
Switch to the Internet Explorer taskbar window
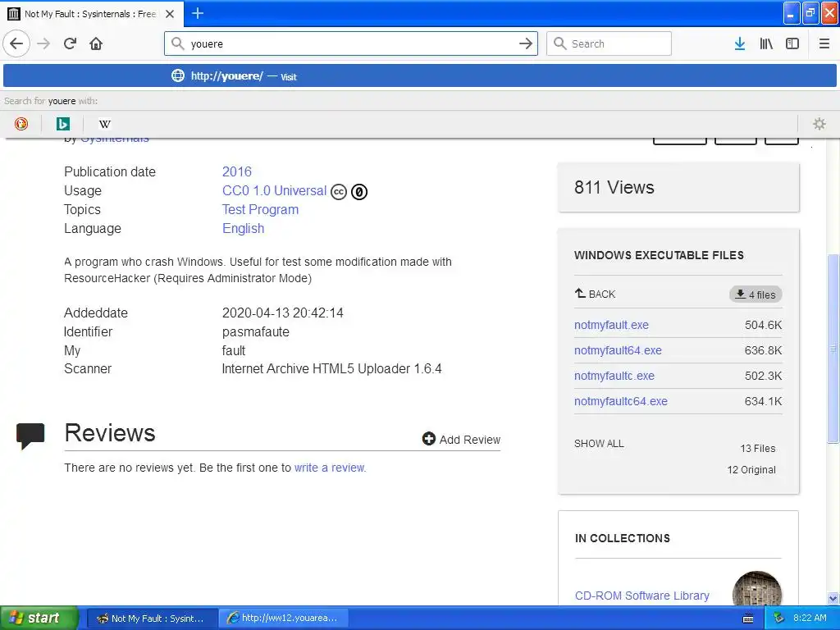click(284, 618)
